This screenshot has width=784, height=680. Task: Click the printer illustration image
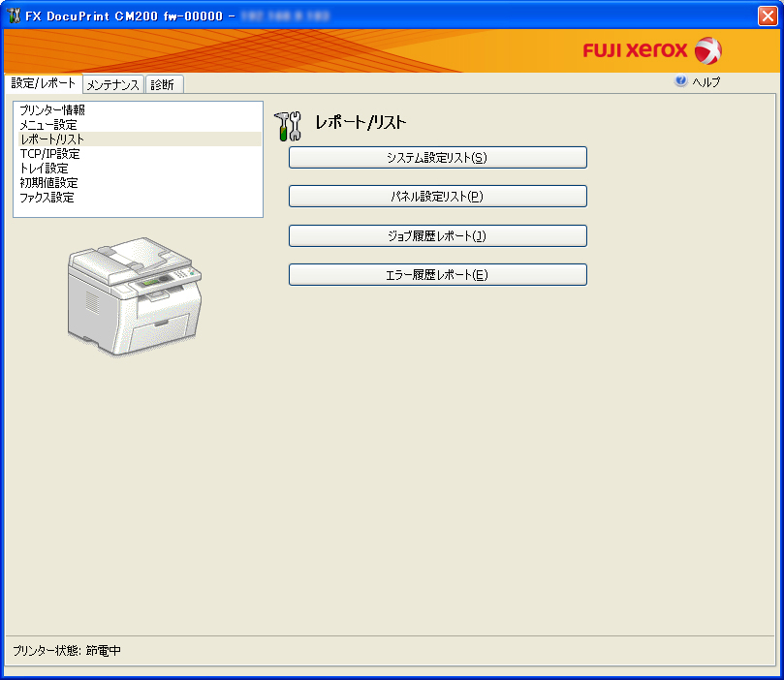pos(135,295)
